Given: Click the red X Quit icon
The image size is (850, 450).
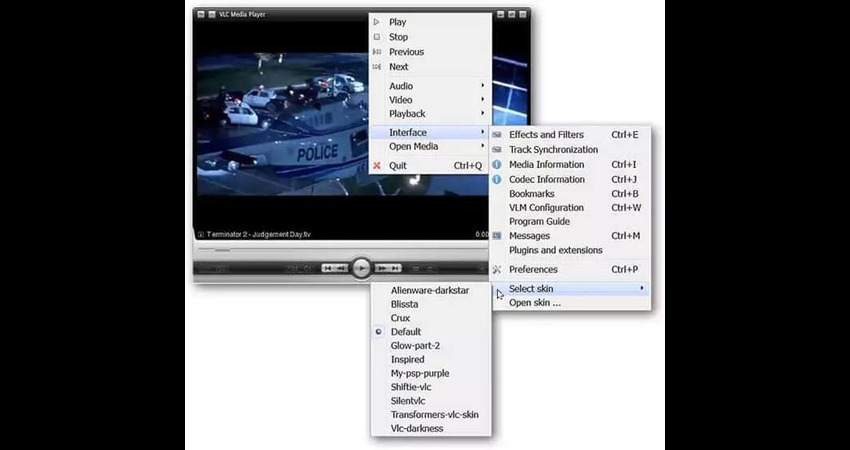Looking at the screenshot, I should 377,166.
